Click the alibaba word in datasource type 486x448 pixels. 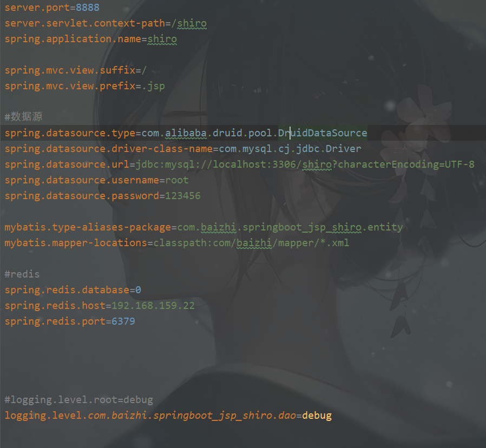coord(186,133)
